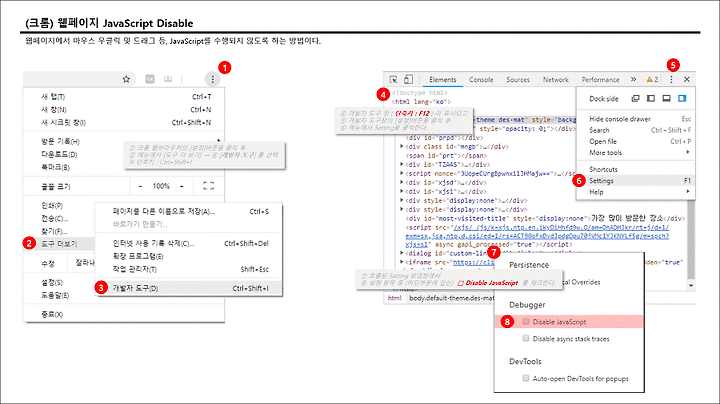
Task: Open Help submenu in DevTools menu
Action: (636, 192)
